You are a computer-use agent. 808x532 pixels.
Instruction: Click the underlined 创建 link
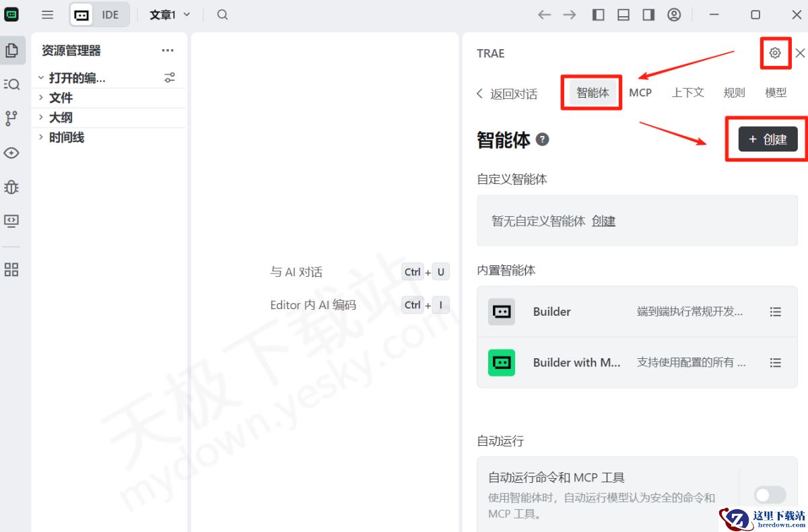pos(603,221)
